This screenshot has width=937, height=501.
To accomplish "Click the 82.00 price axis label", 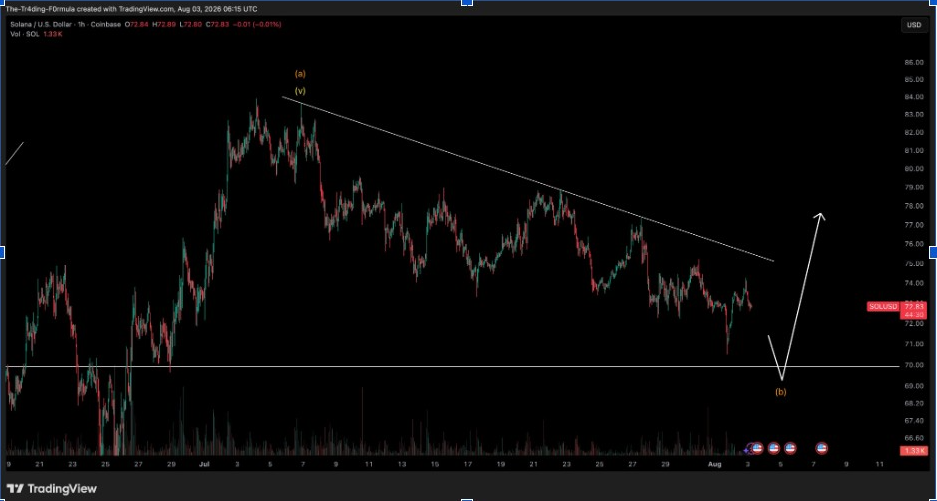I will tap(915, 132).
